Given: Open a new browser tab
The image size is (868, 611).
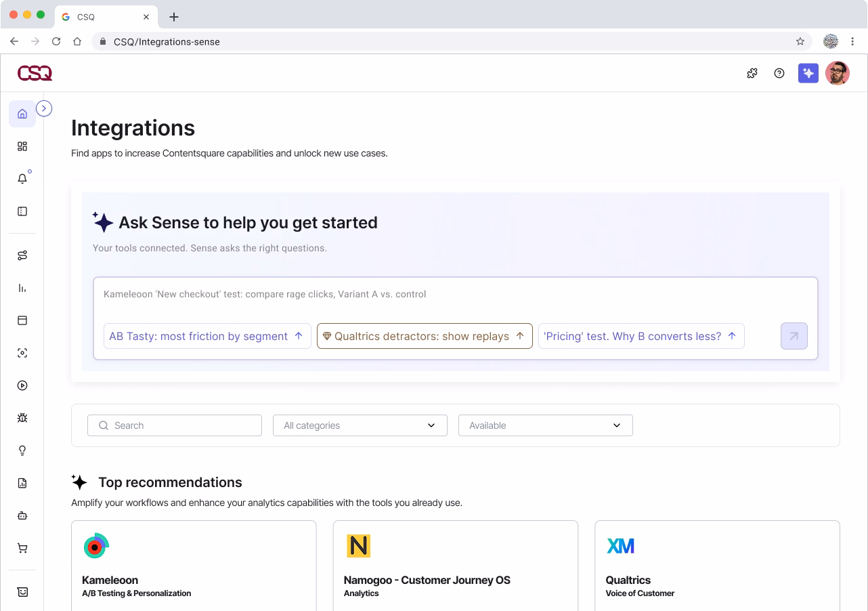Looking at the screenshot, I should pyautogui.click(x=174, y=17).
